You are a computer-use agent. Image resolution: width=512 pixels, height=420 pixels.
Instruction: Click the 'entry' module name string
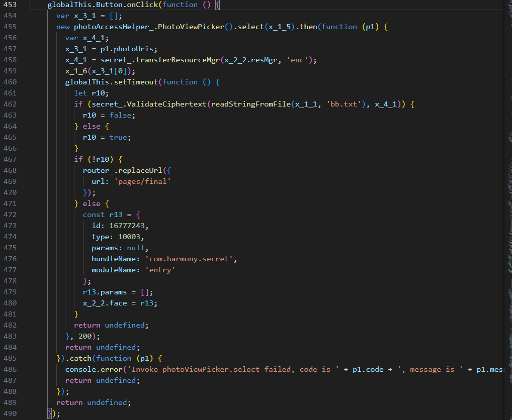coord(160,270)
